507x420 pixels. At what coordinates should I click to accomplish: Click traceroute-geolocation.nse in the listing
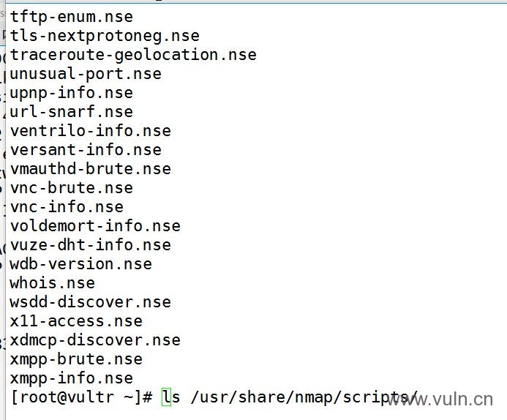coord(133,55)
